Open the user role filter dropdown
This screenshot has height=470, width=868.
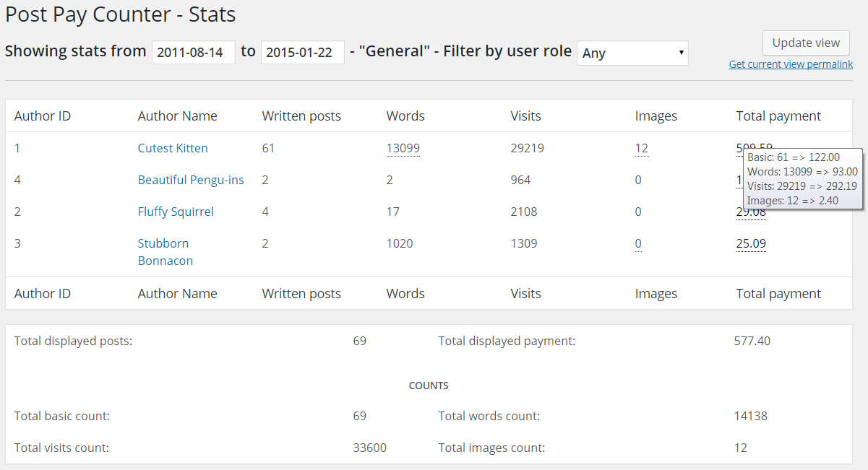[x=632, y=53]
